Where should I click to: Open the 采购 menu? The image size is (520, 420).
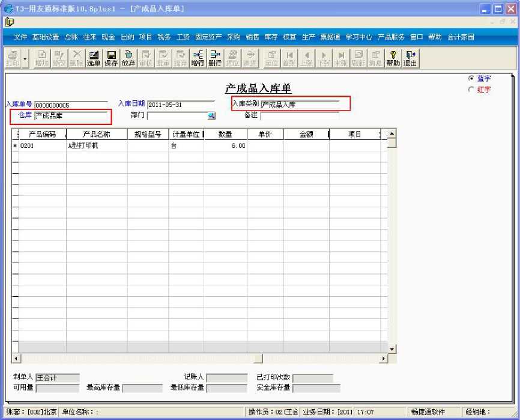234,37
